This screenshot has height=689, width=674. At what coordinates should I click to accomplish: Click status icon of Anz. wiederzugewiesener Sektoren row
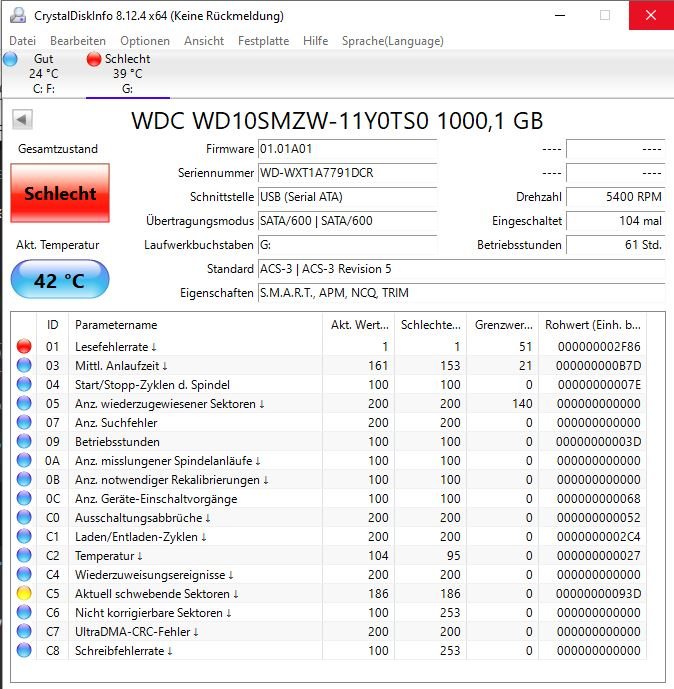pos(24,403)
